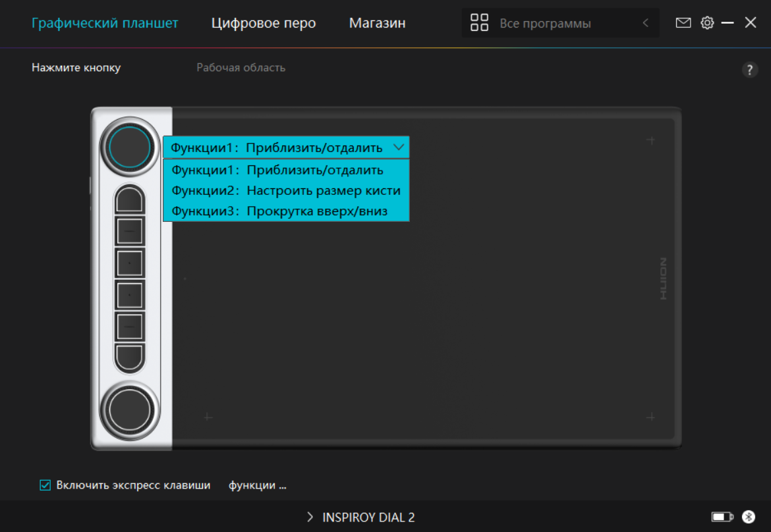Open the mail messages icon

pos(683,23)
